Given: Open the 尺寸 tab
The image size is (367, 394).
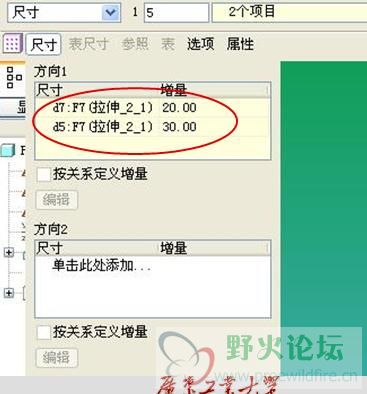Looking at the screenshot, I should 43,44.
